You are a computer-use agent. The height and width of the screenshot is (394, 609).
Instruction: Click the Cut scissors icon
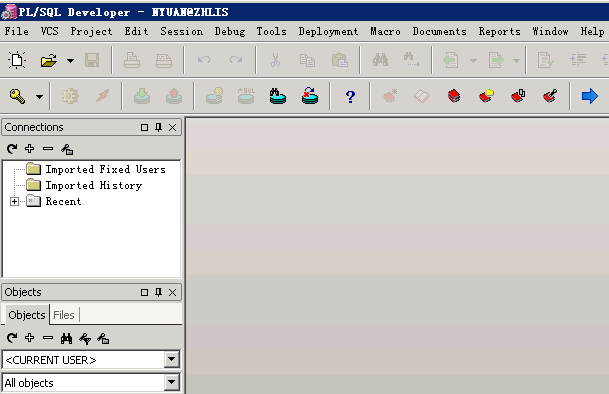[x=275, y=60]
